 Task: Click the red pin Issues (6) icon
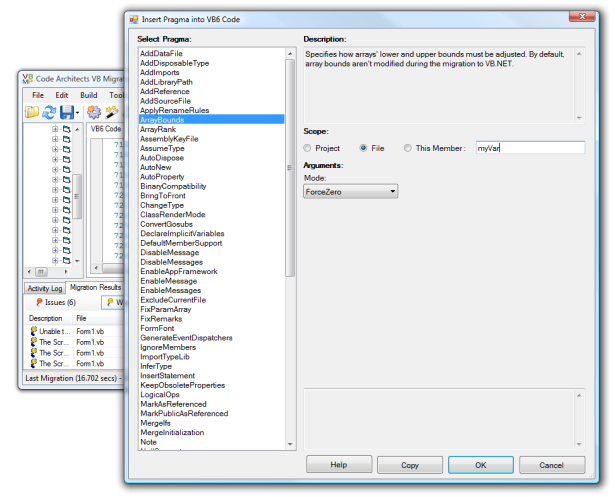tap(39, 302)
